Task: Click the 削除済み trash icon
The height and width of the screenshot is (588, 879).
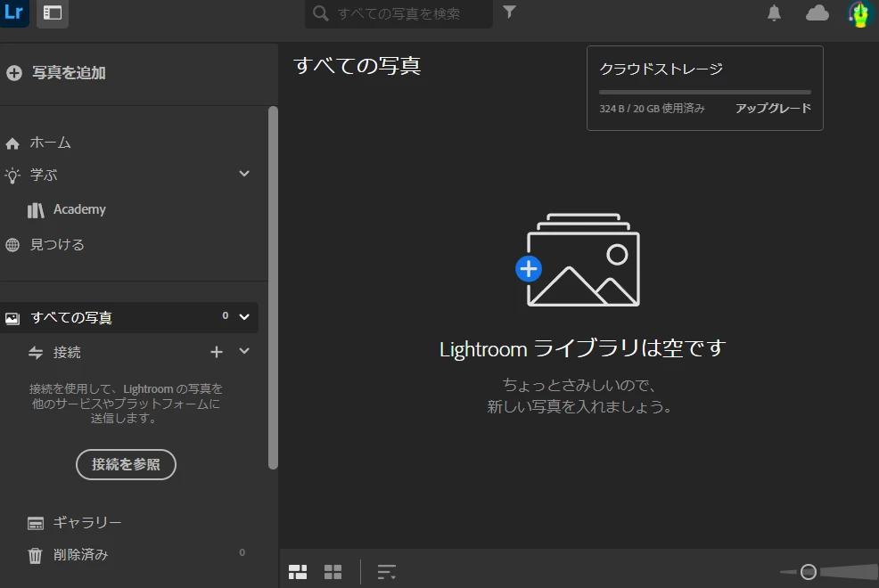Action: [35, 556]
